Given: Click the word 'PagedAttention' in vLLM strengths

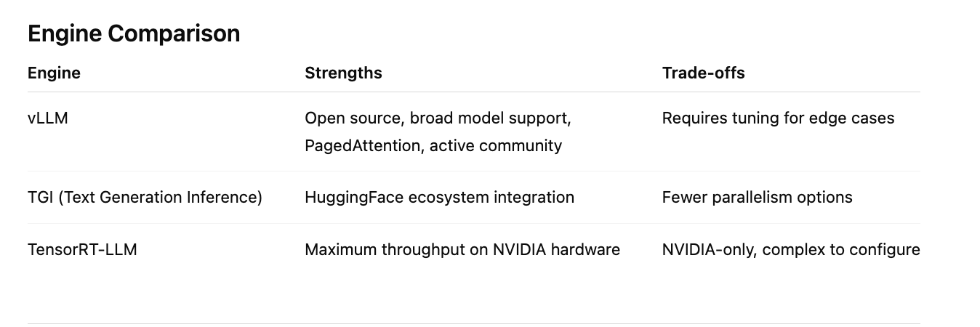Looking at the screenshot, I should click(363, 145).
